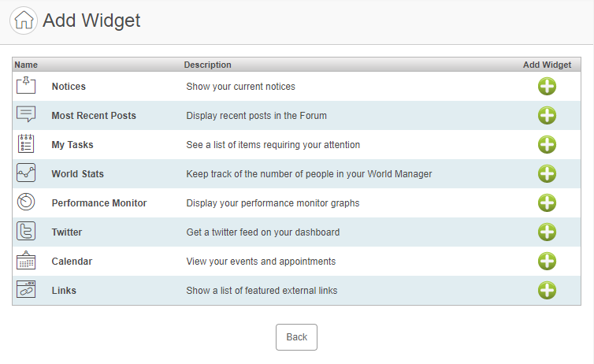Screen dimensions: 594x364
Task: Select the Links name text
Action: point(64,291)
